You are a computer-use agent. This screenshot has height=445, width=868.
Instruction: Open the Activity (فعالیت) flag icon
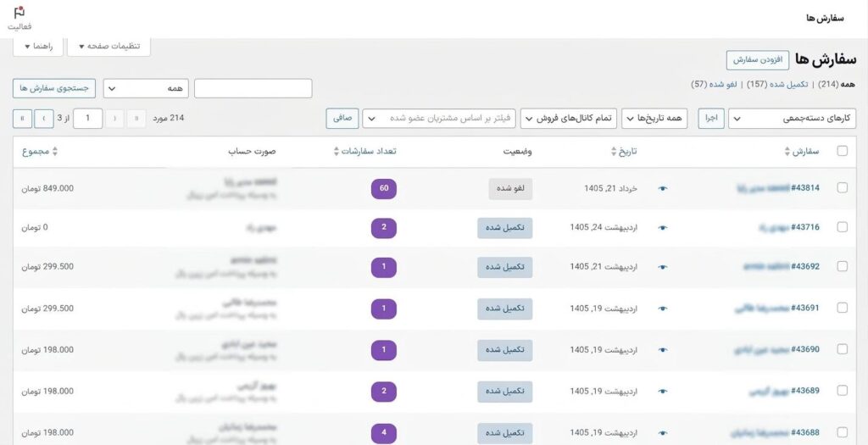pos(19,19)
